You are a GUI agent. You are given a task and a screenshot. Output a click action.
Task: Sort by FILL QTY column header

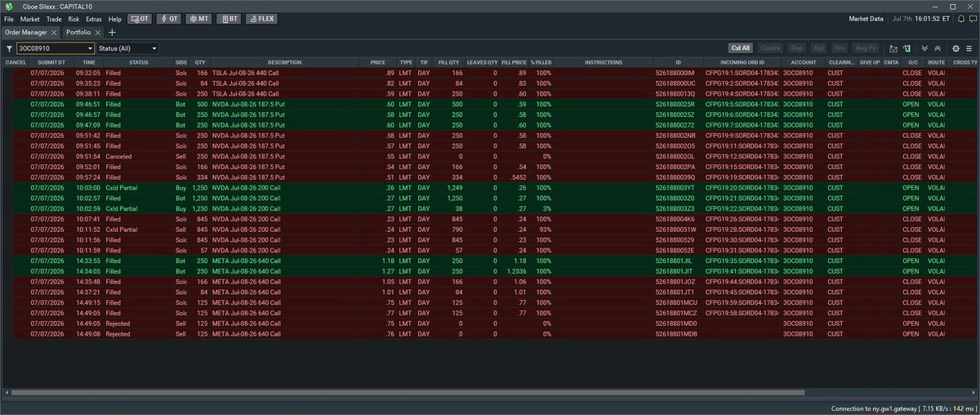coord(449,62)
